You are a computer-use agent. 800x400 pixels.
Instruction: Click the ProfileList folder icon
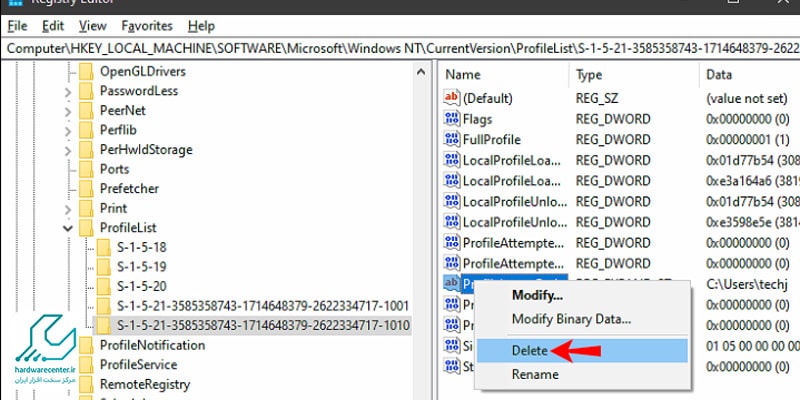tap(86, 228)
